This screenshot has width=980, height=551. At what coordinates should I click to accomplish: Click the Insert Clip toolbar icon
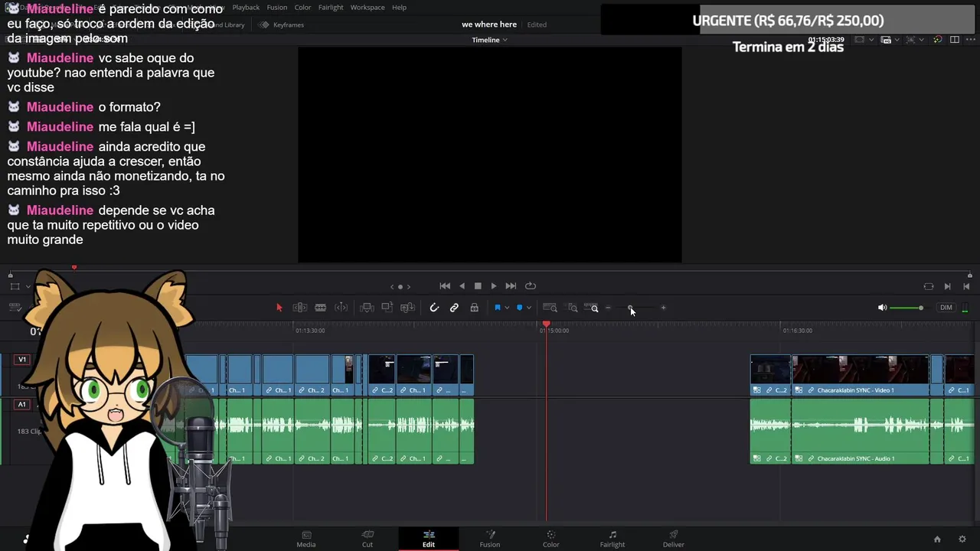[x=367, y=308]
